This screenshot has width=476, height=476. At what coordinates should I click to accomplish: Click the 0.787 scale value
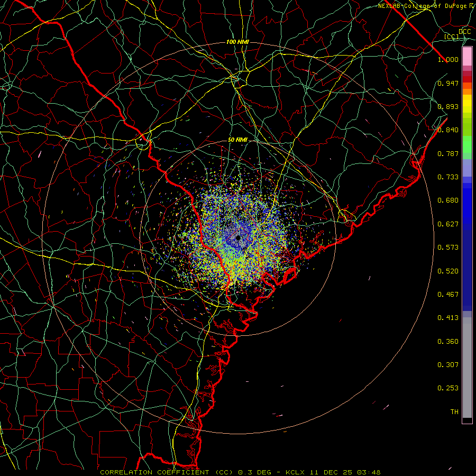(x=448, y=153)
